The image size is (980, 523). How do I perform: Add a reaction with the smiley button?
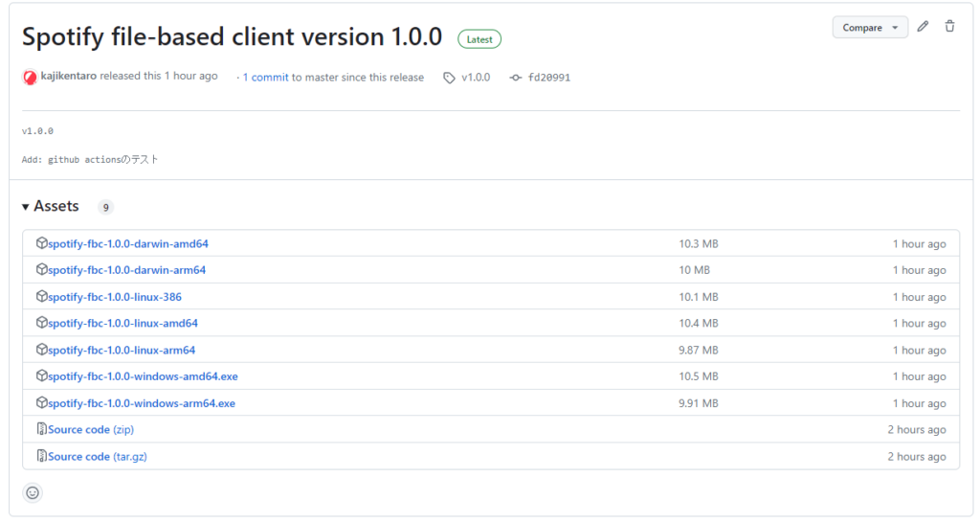point(33,493)
